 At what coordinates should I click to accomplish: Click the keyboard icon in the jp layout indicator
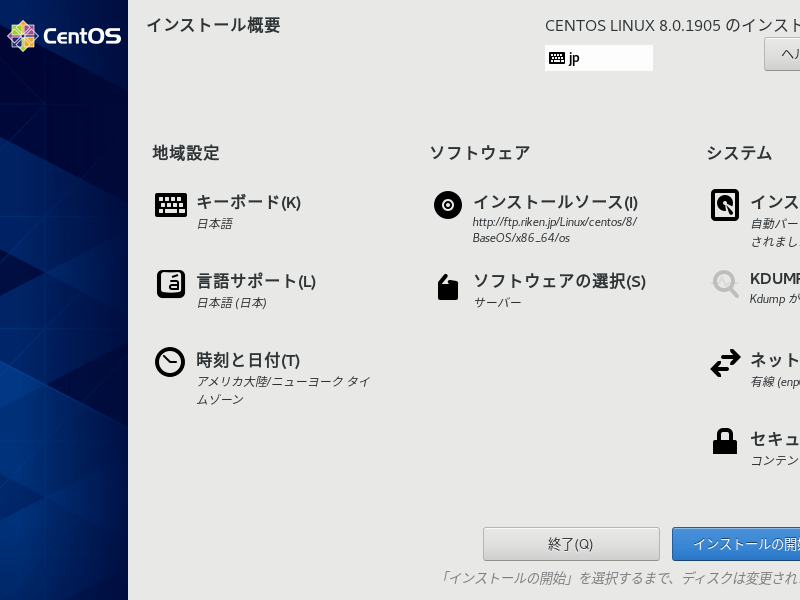click(557, 58)
